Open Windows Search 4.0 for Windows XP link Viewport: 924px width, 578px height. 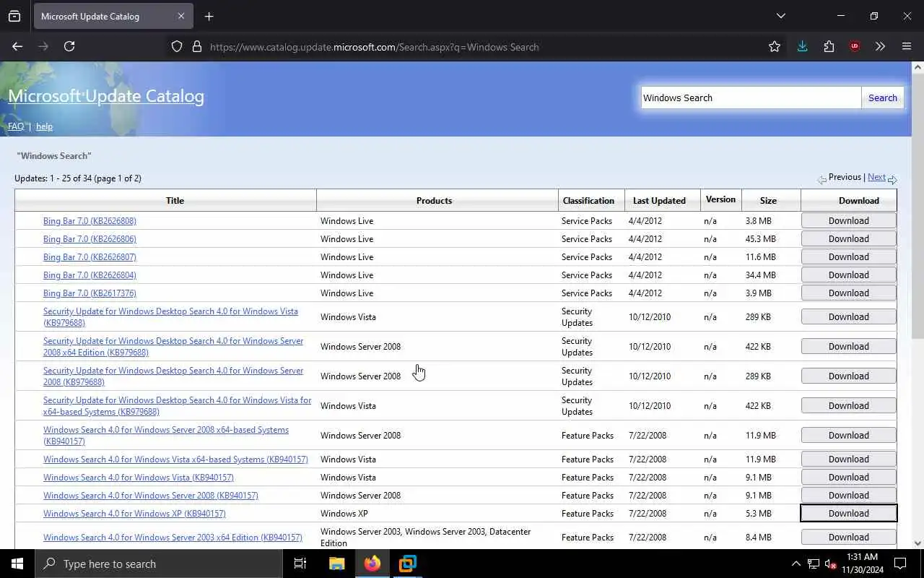(x=134, y=514)
